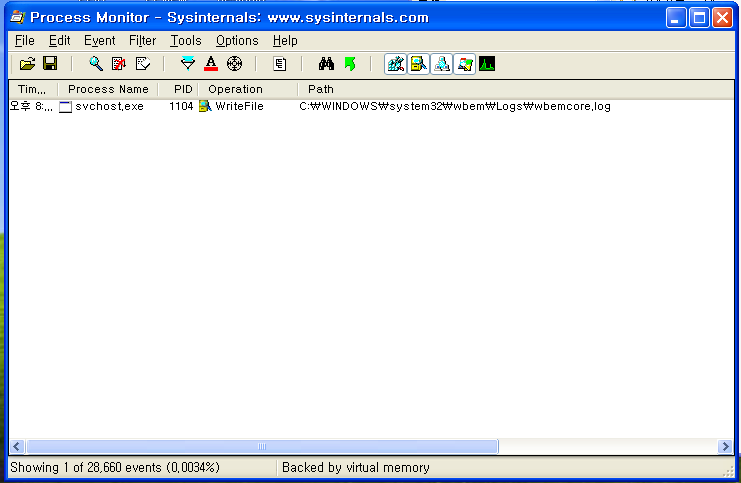Open the Filter menu
This screenshot has width=741, height=483.
pyautogui.click(x=142, y=41)
